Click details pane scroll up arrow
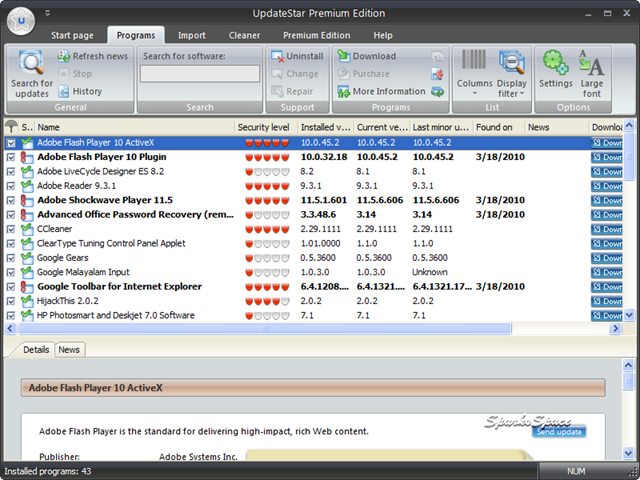Screen dimensions: 640x480 point(628,365)
